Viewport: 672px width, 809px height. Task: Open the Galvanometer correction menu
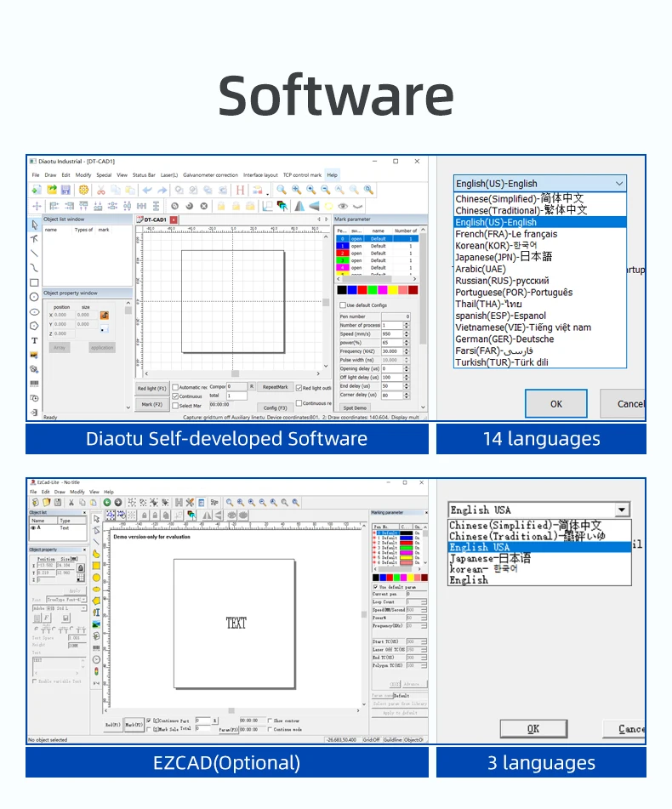tap(210, 175)
